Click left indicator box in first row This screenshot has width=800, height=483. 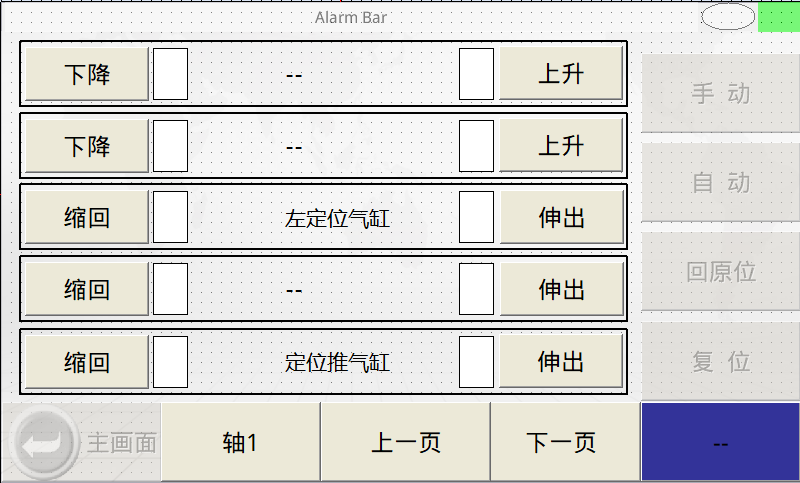(x=170, y=75)
